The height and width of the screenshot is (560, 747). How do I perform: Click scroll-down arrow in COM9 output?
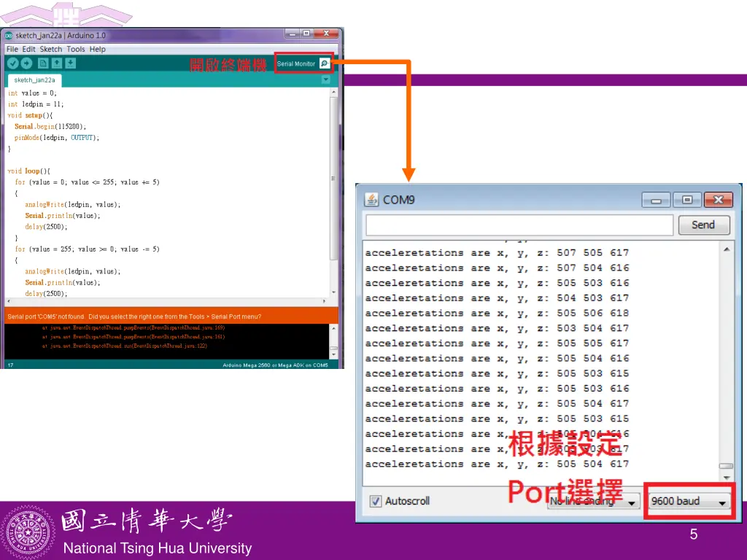[x=726, y=477]
